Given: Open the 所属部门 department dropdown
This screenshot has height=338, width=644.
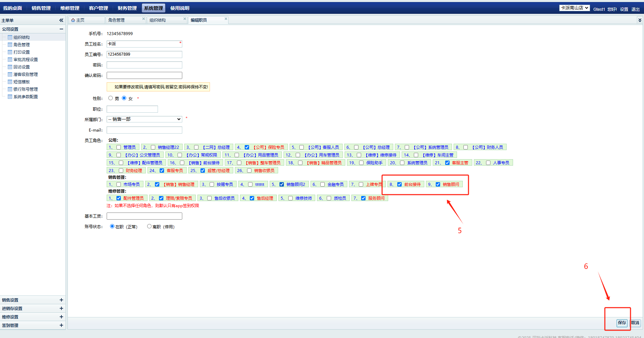Looking at the screenshot, I should coord(144,119).
